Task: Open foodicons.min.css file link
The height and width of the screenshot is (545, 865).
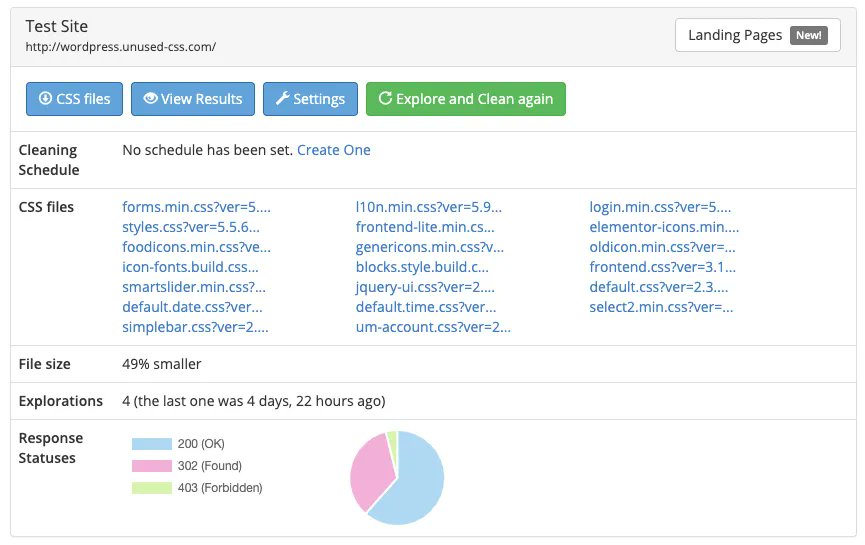Action: pos(196,247)
